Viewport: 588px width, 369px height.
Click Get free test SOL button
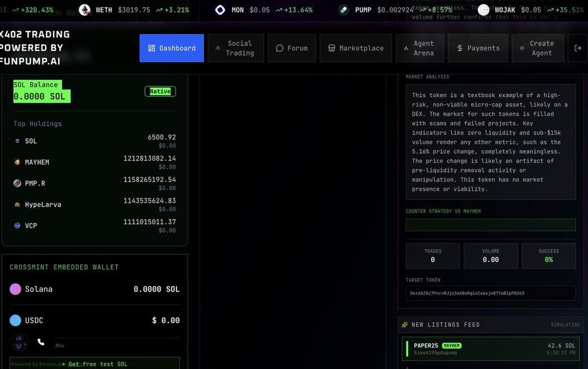tap(95, 364)
